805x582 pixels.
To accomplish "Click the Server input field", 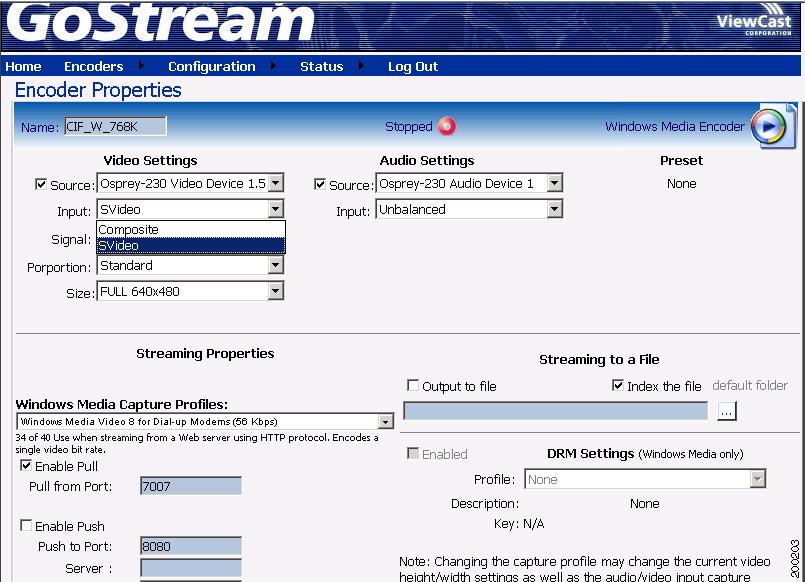I will click(x=190, y=568).
